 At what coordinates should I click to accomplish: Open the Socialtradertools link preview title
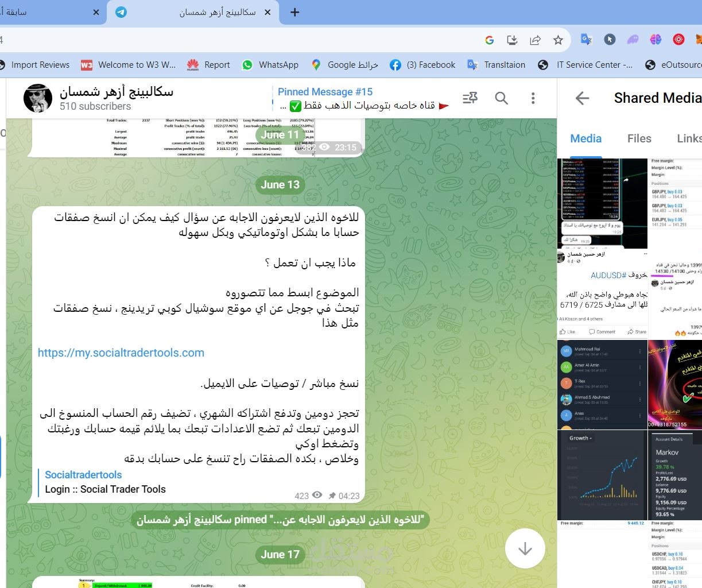[x=84, y=475]
